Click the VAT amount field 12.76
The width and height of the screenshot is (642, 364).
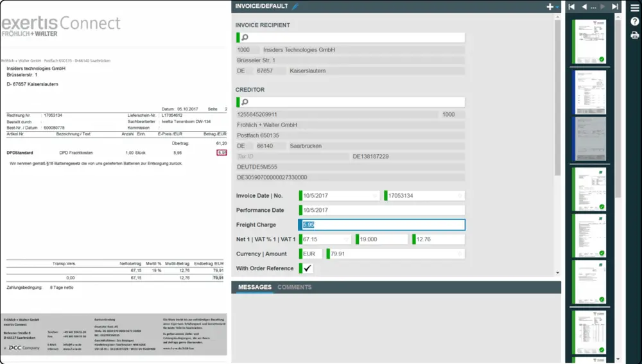point(438,239)
